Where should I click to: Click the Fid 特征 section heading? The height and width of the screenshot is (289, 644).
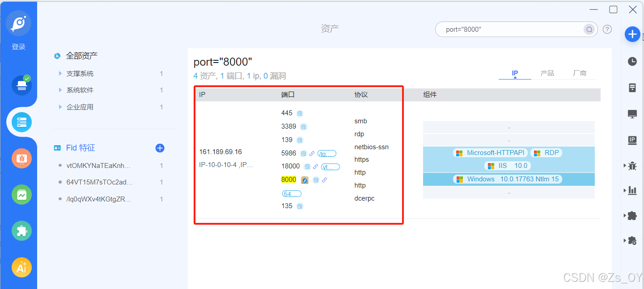tap(80, 148)
